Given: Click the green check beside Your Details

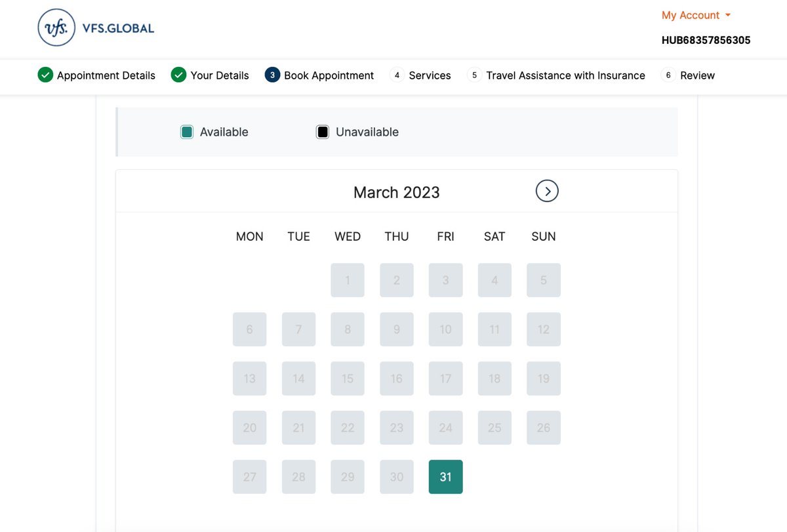Looking at the screenshot, I should 178,75.
